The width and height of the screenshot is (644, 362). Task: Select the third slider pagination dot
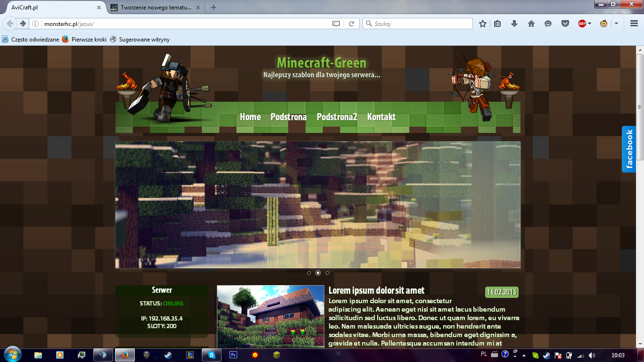(x=327, y=273)
